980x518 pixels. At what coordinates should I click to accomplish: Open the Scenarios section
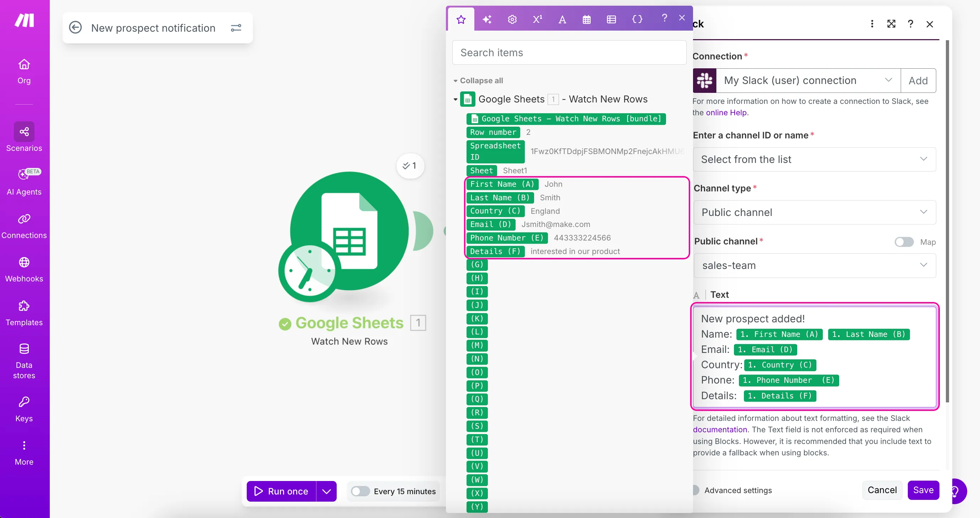tap(24, 137)
